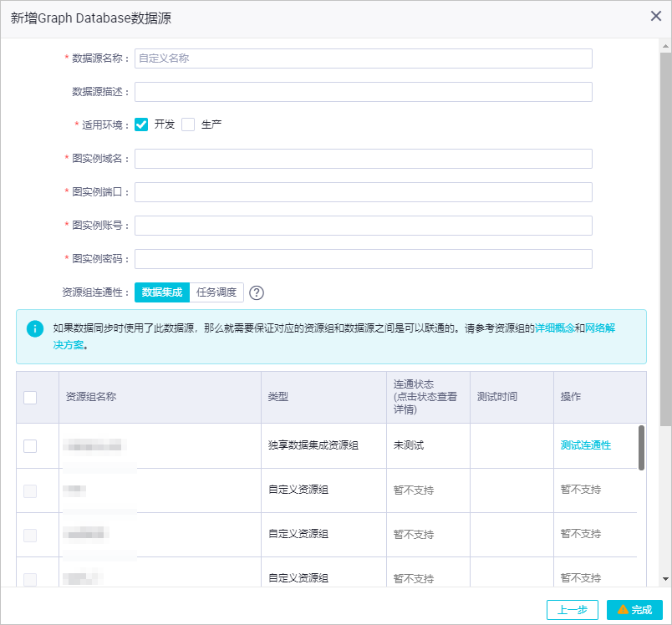Select the 数据集成 tab
Viewport: 672px width, 625px height.
pos(162,292)
